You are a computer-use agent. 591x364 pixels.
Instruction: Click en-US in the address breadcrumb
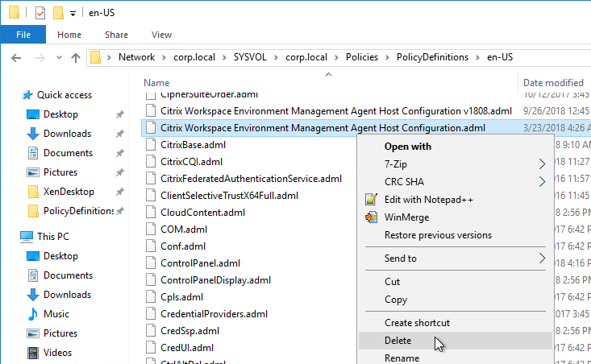tap(500, 57)
